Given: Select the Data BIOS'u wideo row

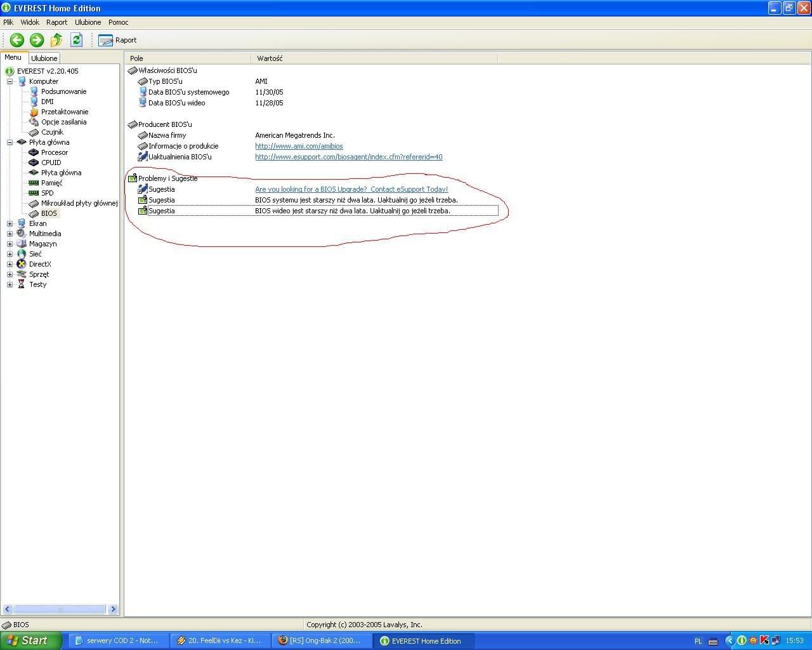Looking at the screenshot, I should [311, 103].
